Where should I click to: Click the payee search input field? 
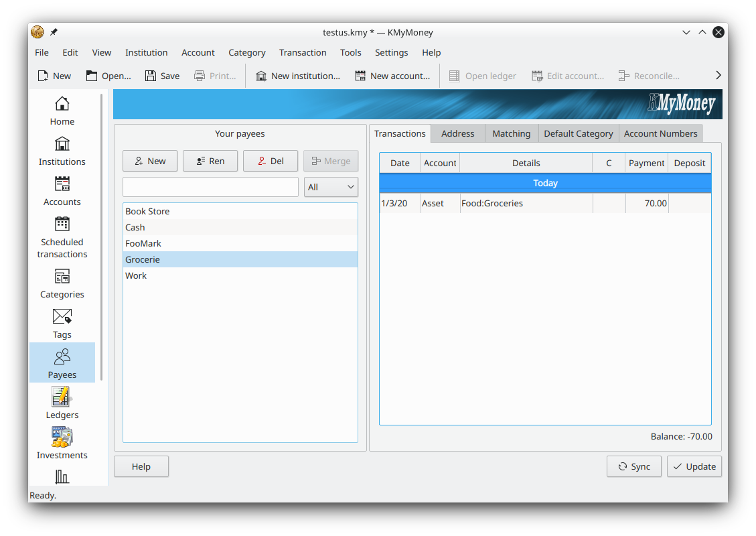[210, 188]
